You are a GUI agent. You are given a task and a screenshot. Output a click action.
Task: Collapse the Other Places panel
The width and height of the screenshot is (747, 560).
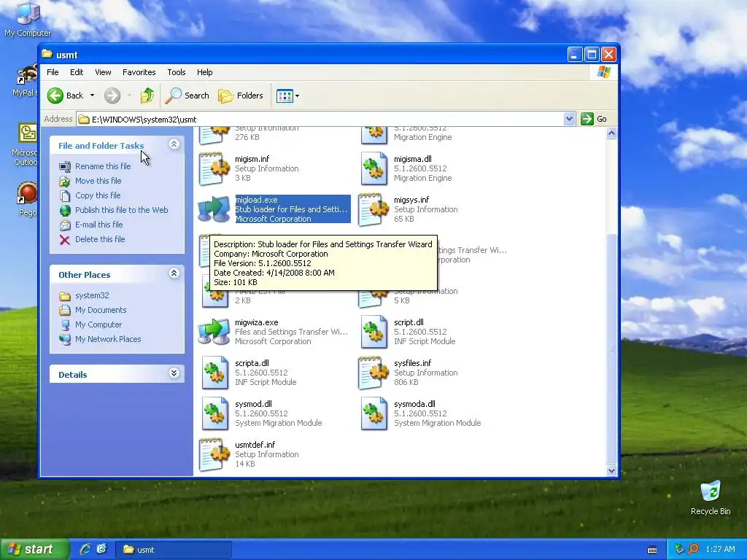pos(174,273)
